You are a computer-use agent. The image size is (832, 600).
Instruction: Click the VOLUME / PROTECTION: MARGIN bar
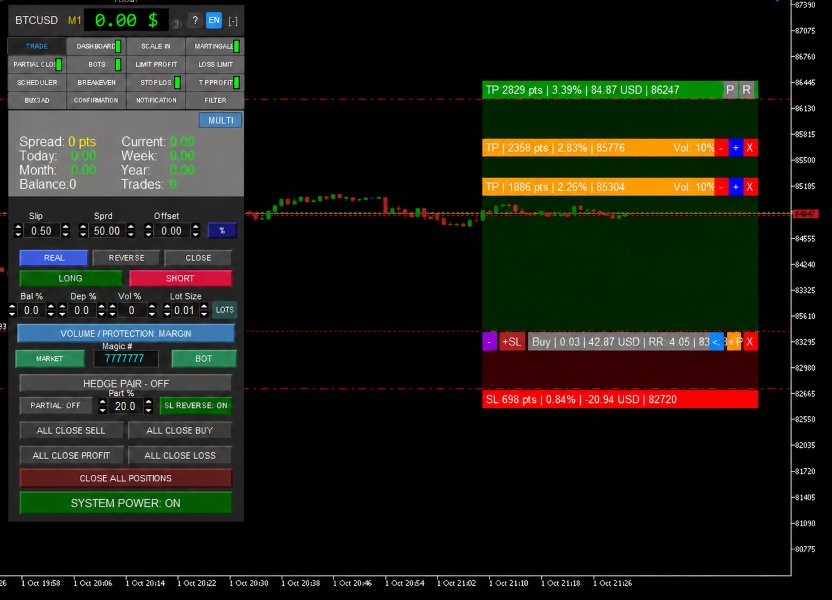pos(126,334)
